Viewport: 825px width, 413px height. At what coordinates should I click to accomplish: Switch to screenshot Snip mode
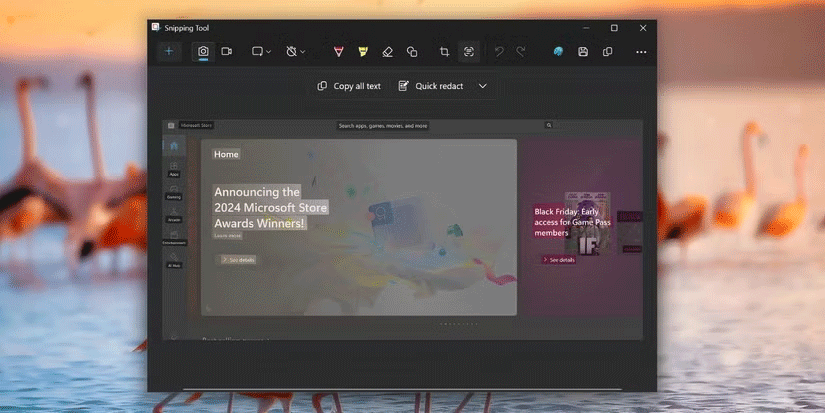(x=203, y=52)
